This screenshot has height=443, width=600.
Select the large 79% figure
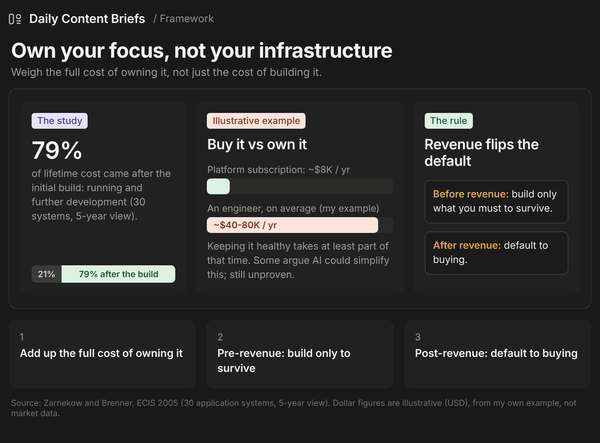click(x=57, y=150)
